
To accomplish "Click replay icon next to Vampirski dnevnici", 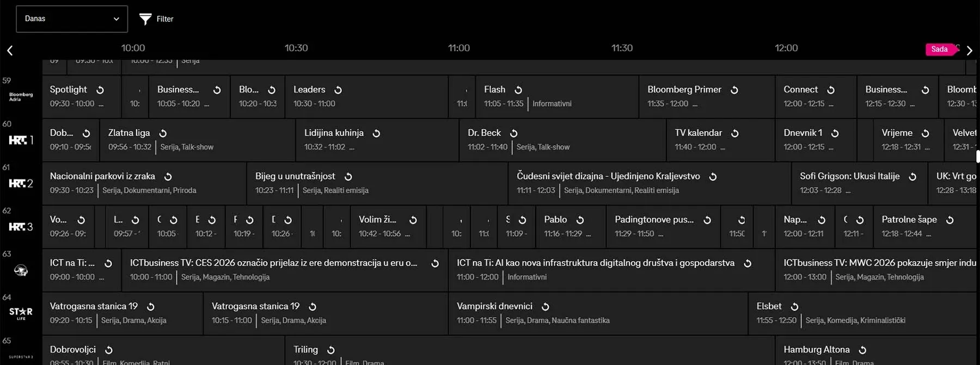I will 546,307.
